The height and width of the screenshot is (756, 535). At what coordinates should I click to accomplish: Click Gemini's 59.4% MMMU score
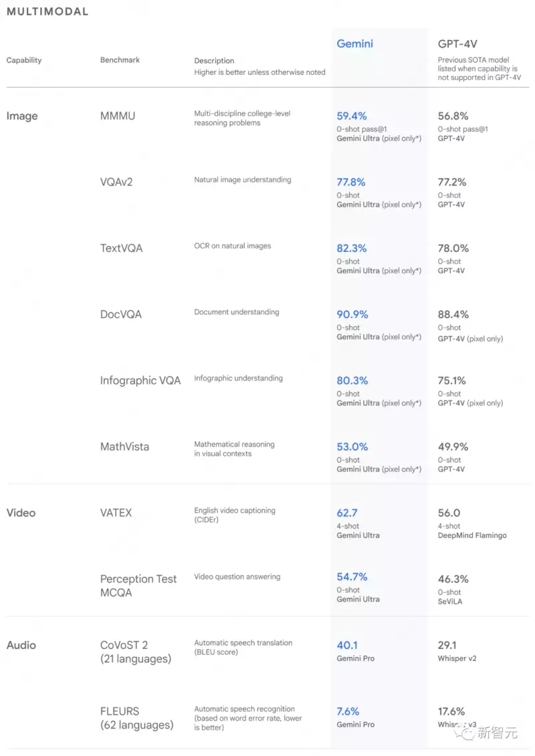352,116
